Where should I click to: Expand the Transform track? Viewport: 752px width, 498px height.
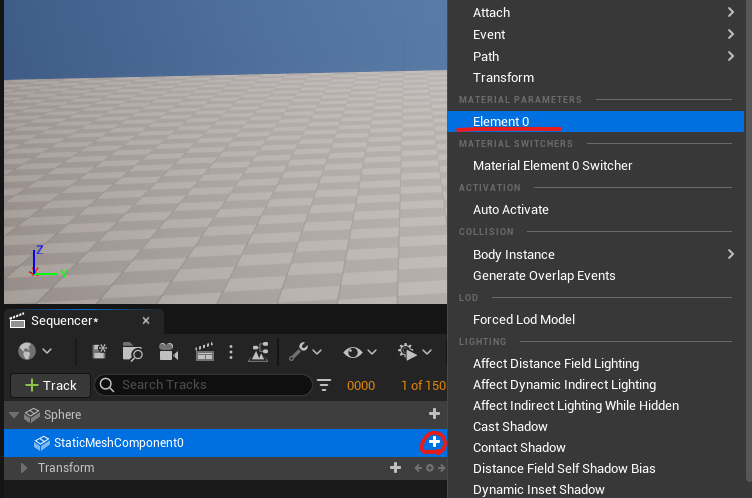24,468
